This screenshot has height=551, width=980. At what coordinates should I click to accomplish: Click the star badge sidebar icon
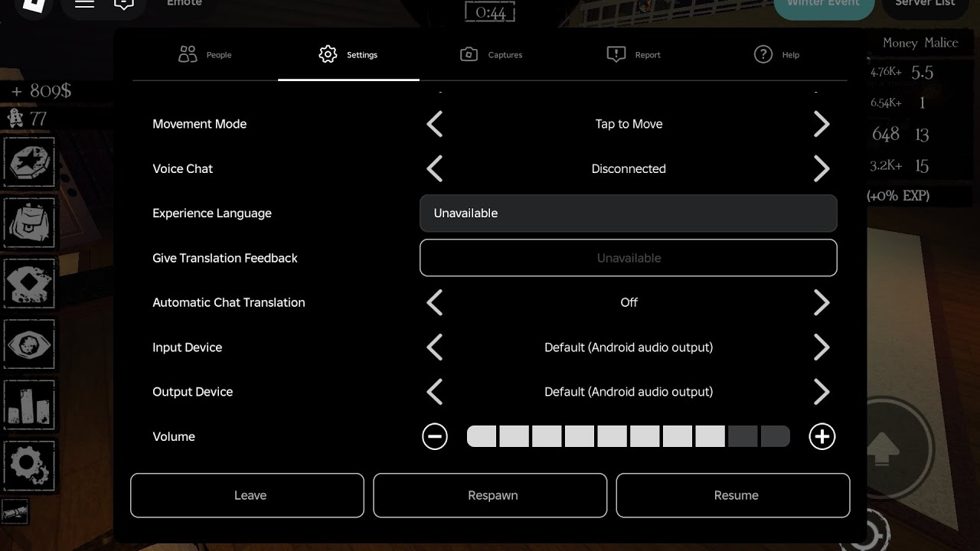30,161
